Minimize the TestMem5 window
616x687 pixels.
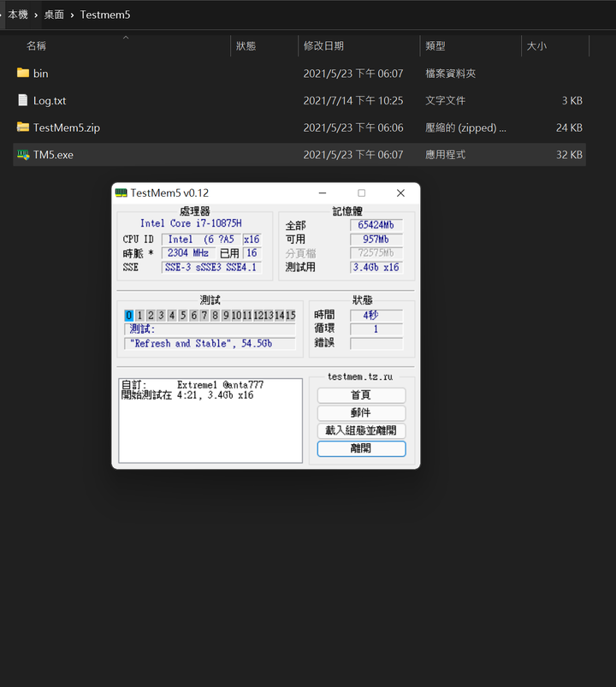click(323, 192)
